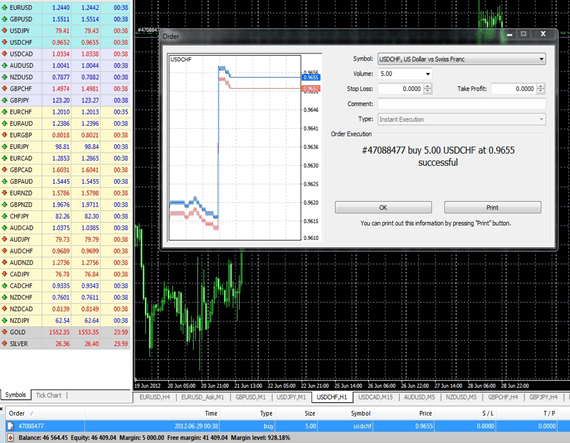
Task: Open the EURUSD_Ask,M1 chart tab
Action: pyautogui.click(x=202, y=397)
